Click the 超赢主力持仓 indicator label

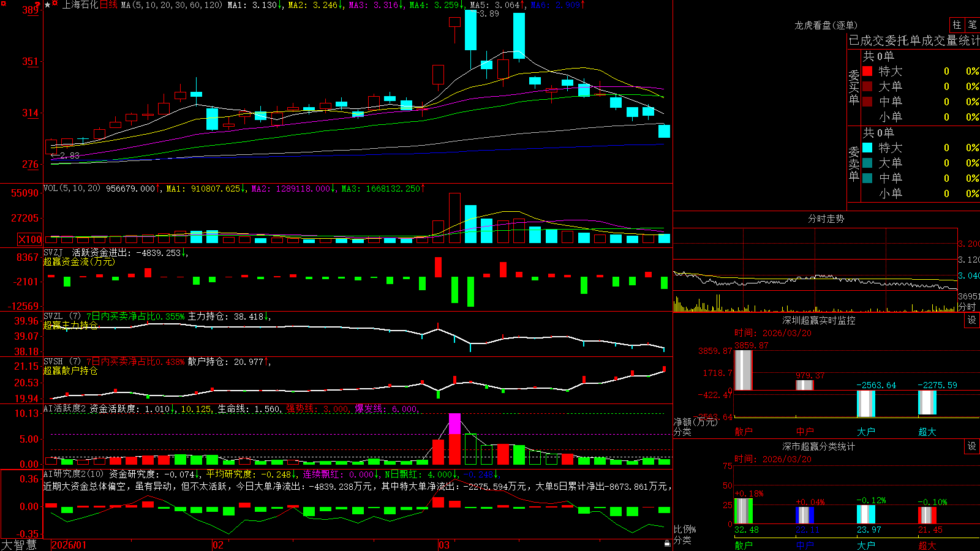pyautogui.click(x=70, y=325)
